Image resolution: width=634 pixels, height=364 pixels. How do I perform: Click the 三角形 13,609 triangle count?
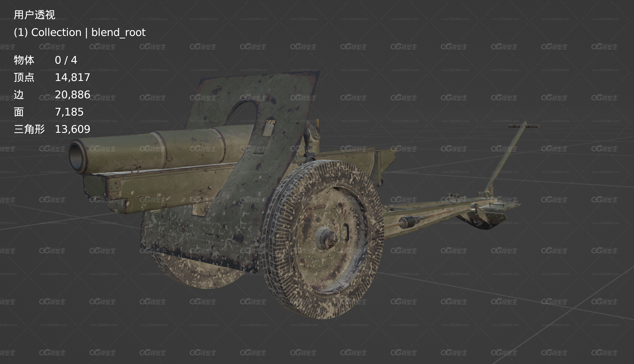click(x=52, y=129)
